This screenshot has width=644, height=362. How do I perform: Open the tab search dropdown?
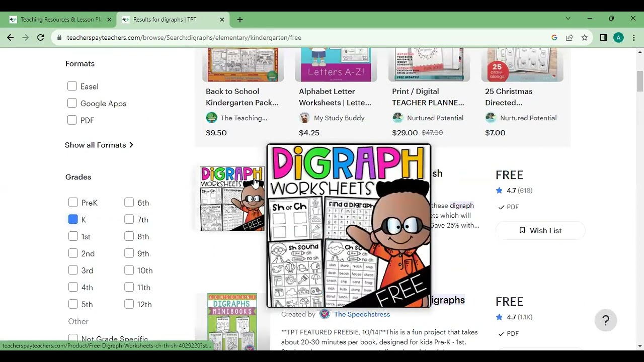tap(568, 19)
